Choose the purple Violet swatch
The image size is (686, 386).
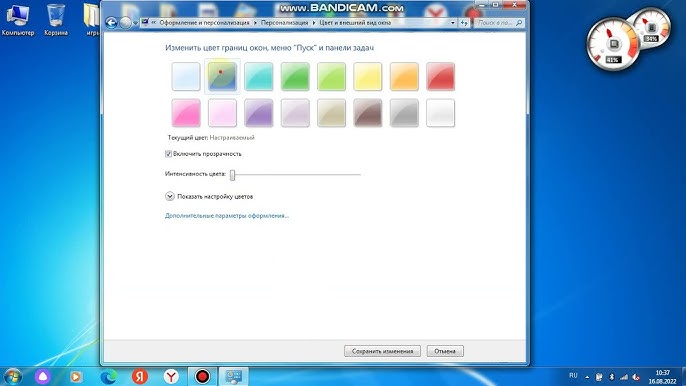pyautogui.click(x=259, y=113)
